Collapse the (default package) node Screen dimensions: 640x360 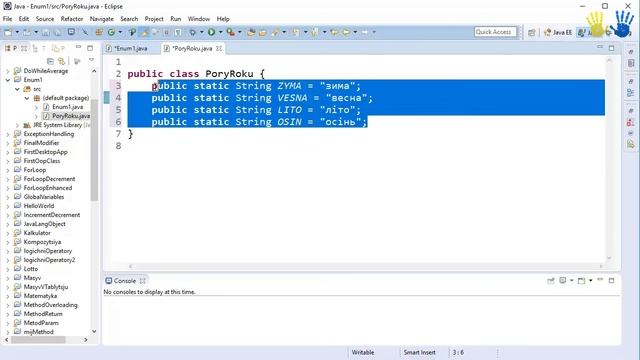27,98
